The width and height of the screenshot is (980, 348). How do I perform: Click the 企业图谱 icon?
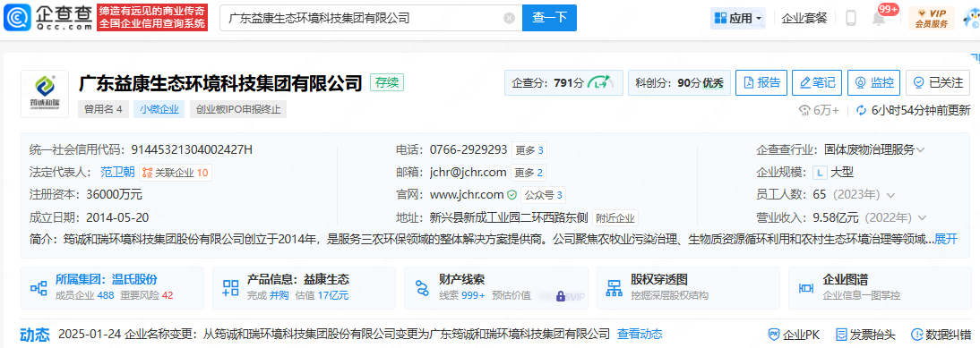806,287
